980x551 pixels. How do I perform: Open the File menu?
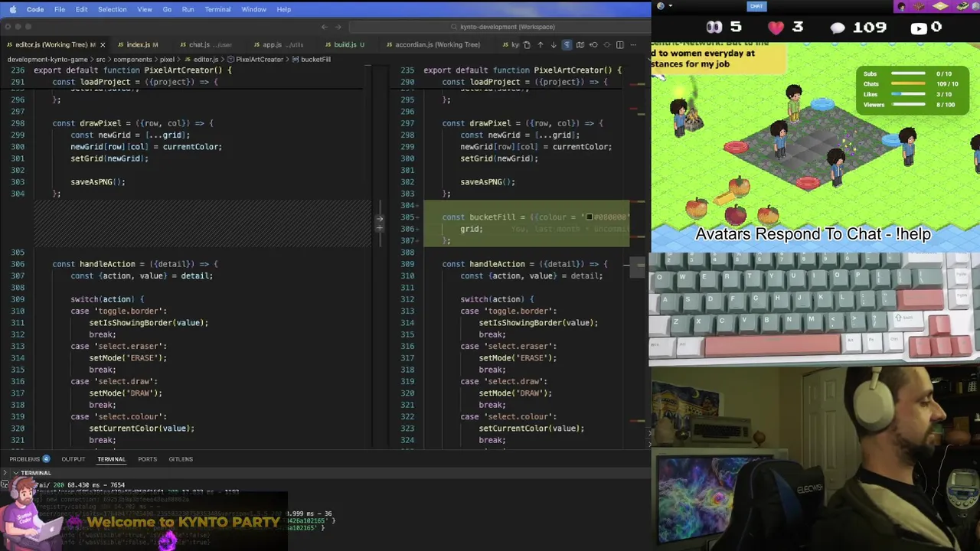click(59, 9)
